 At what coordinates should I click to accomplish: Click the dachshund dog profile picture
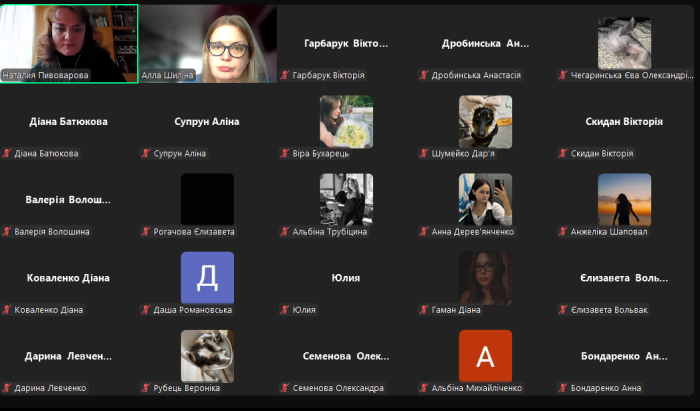click(485, 121)
